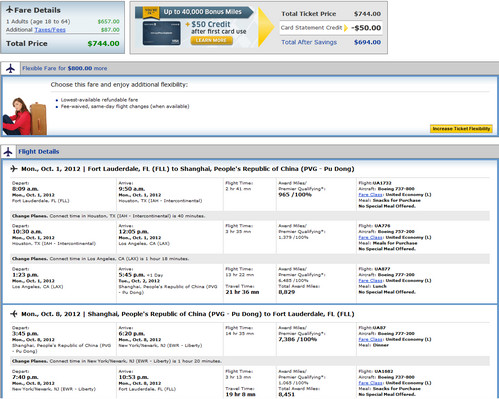
Task: Click the $87.00 taxes amount
Action: point(110,30)
